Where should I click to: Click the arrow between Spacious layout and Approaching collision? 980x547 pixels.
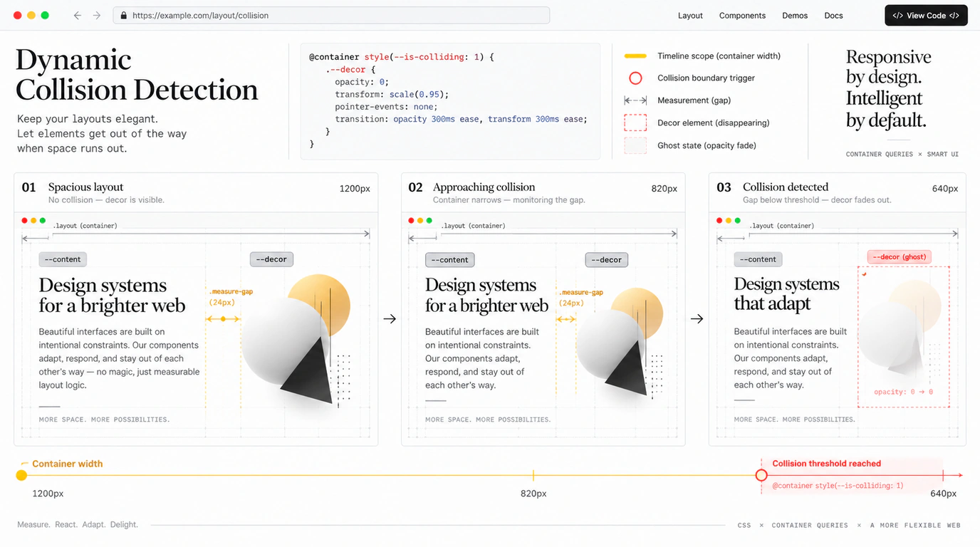pos(390,318)
